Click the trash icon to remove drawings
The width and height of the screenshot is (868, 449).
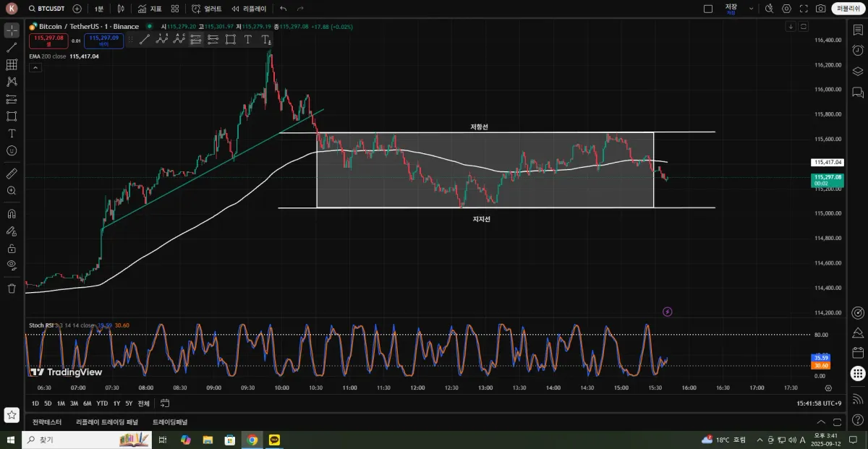point(12,288)
